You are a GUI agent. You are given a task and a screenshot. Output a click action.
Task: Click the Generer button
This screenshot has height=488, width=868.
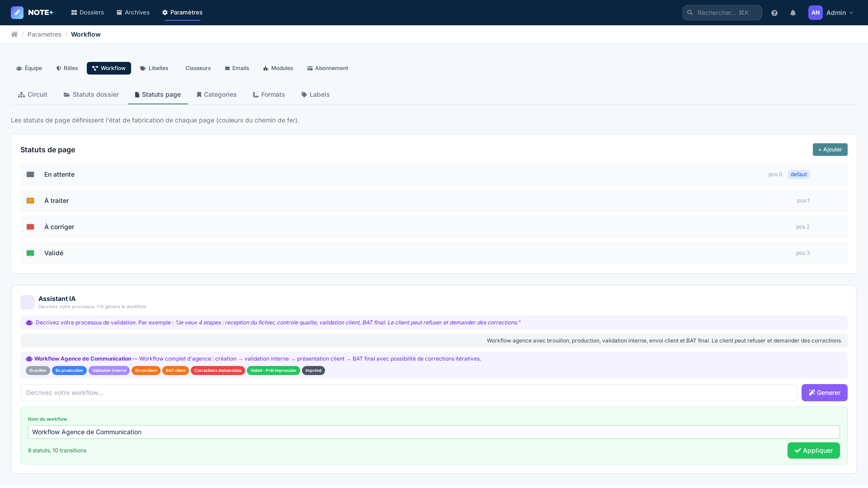pos(825,392)
